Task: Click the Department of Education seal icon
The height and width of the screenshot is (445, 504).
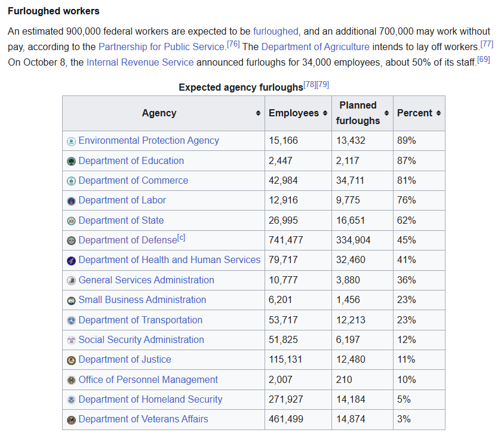Action: (x=71, y=161)
